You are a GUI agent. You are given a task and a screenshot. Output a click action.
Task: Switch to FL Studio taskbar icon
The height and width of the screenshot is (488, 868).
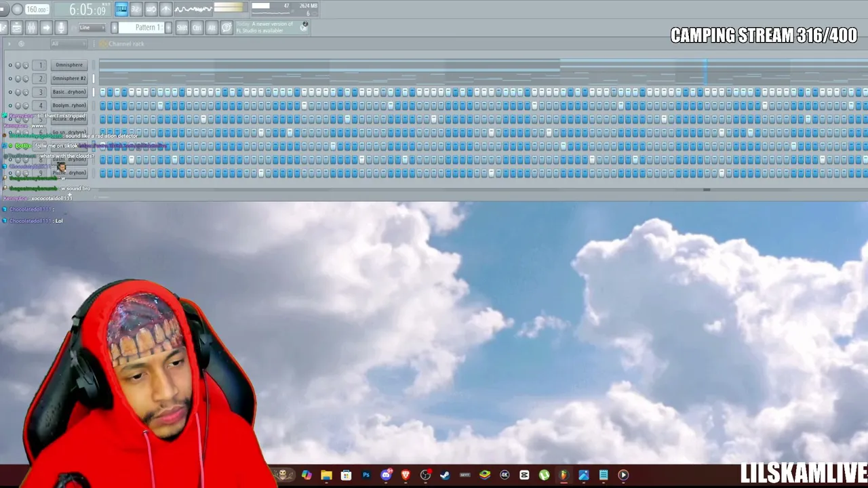pyautogui.click(x=564, y=475)
